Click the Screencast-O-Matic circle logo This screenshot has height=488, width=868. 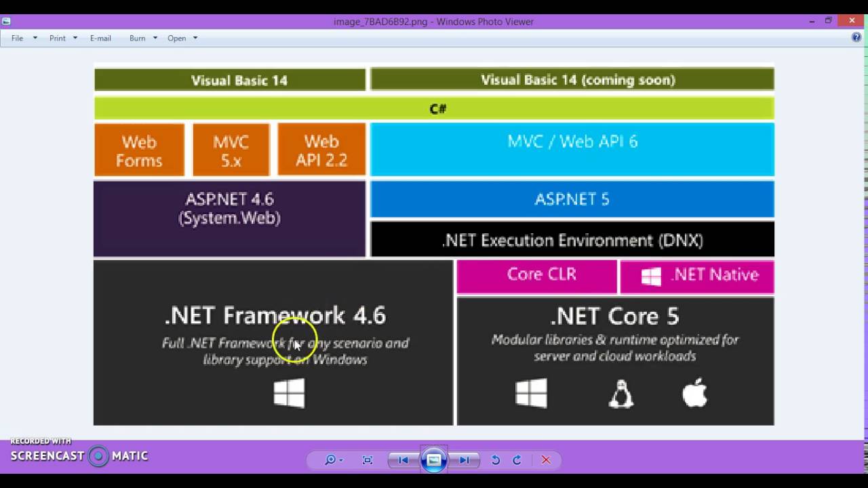tap(98, 456)
